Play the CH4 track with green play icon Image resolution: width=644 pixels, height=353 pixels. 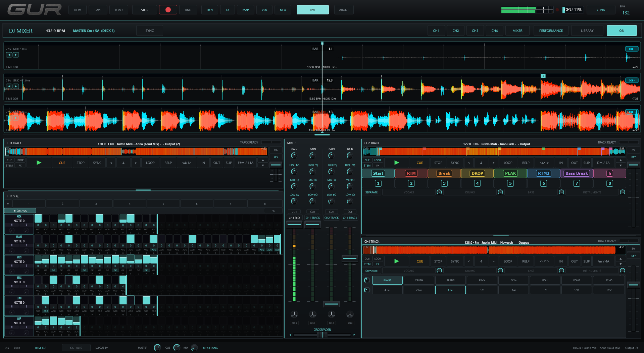coord(397,261)
